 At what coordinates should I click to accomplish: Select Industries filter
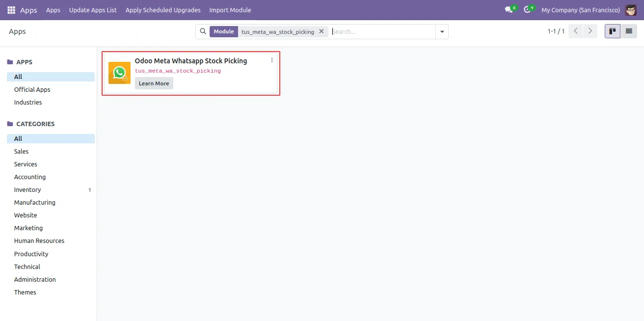(51, 102)
